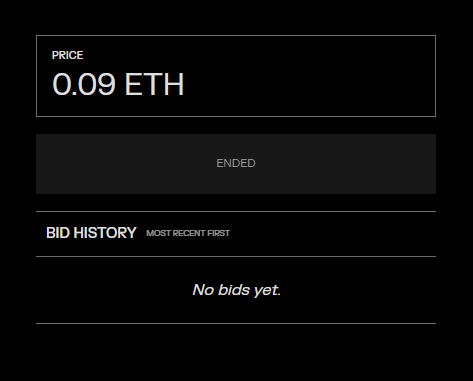Click the No bids yet message
The width and height of the screenshot is (473, 381).
[x=237, y=290]
